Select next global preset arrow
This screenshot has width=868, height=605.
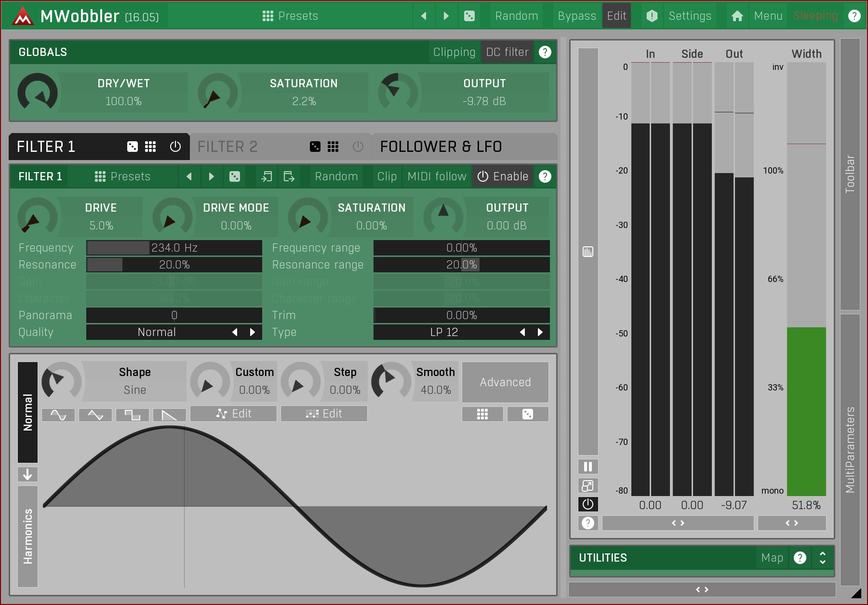click(446, 16)
